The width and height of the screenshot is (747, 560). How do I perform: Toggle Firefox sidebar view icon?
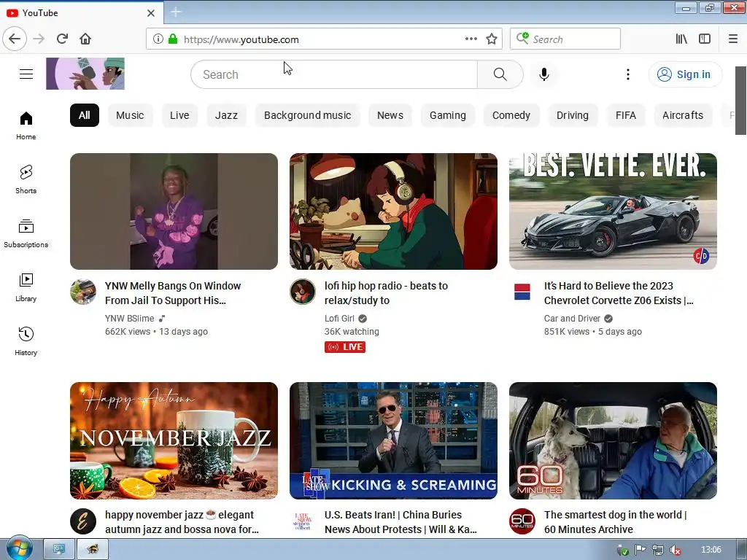[x=705, y=39]
